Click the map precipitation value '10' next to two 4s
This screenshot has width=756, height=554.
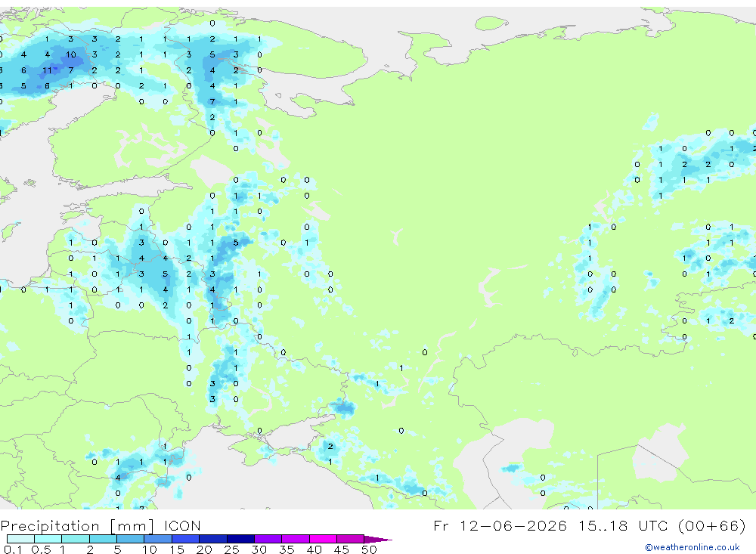coord(71,54)
